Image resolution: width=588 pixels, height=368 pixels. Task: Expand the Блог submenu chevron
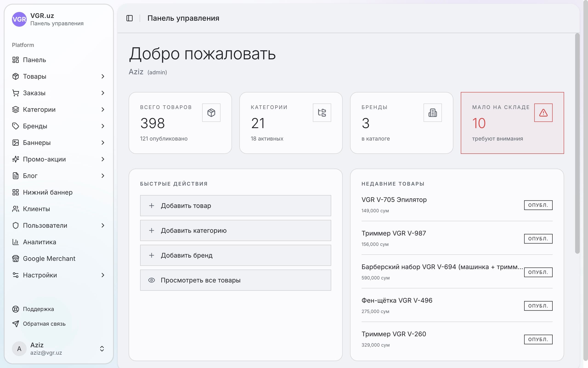pos(103,176)
